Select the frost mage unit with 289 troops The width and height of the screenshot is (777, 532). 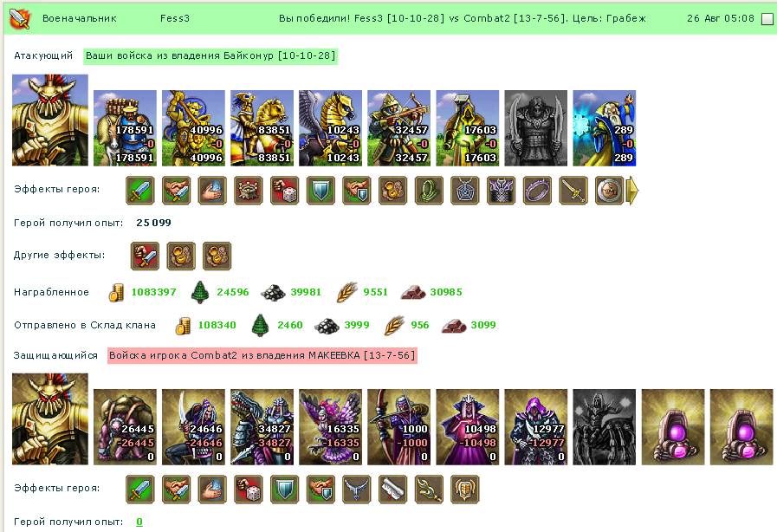[x=604, y=128]
